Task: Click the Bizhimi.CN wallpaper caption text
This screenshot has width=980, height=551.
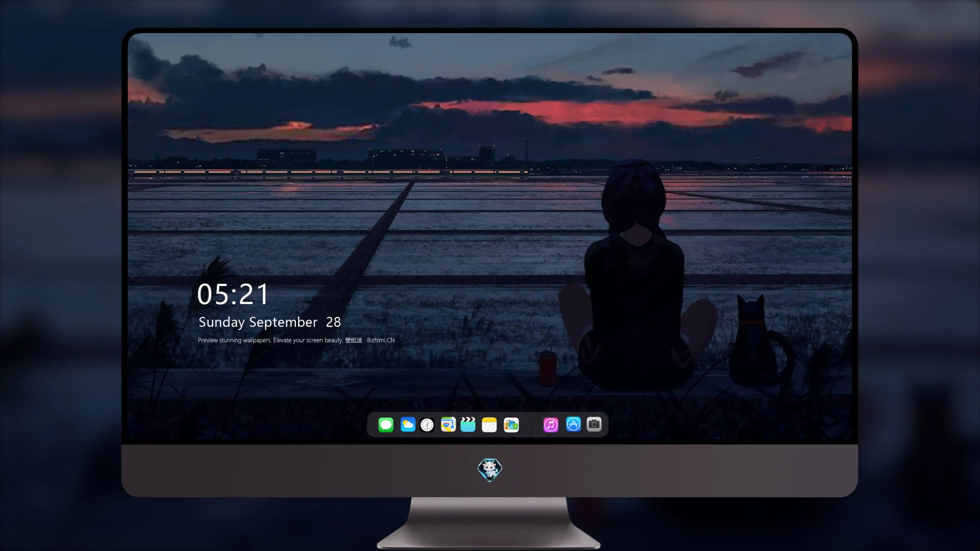Action: [296, 340]
